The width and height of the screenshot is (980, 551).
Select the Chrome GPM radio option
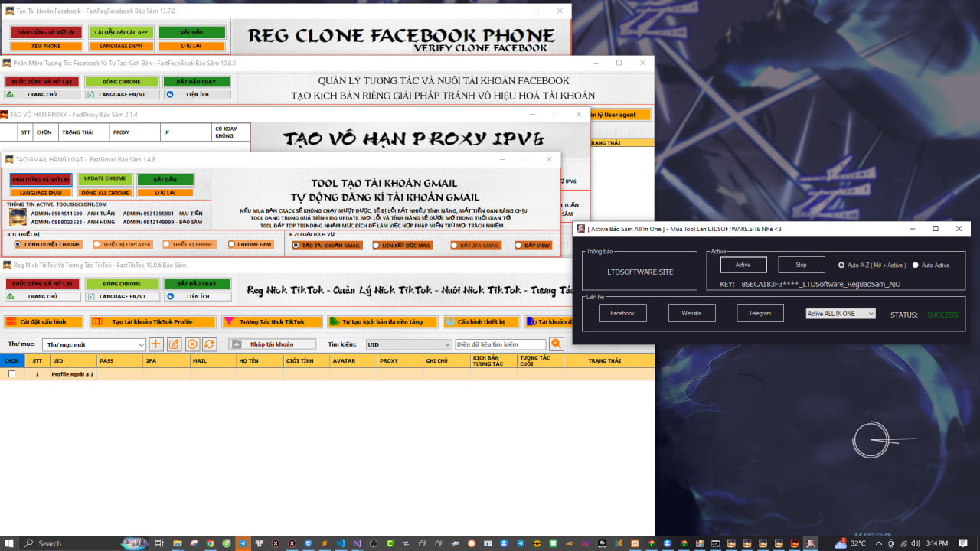point(233,245)
